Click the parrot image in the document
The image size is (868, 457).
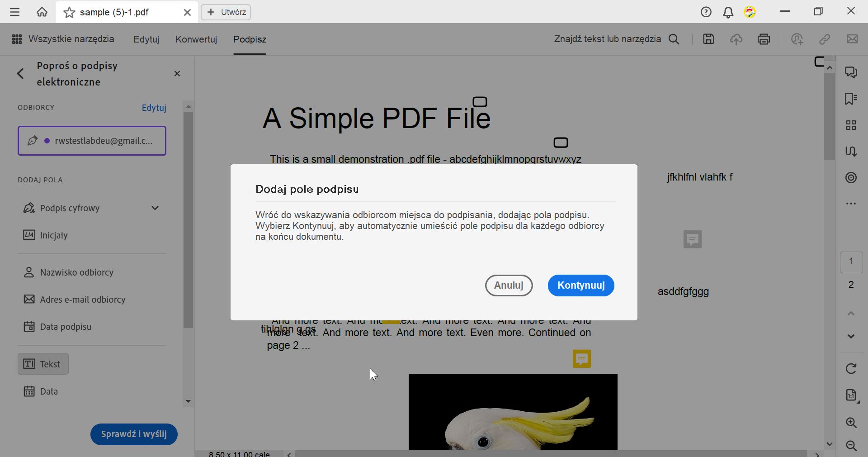(513, 412)
